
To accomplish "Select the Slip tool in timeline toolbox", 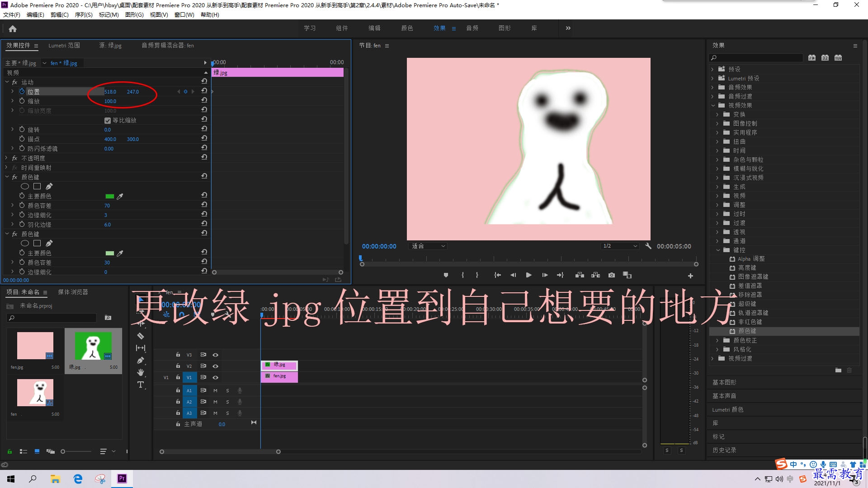I will tap(141, 348).
